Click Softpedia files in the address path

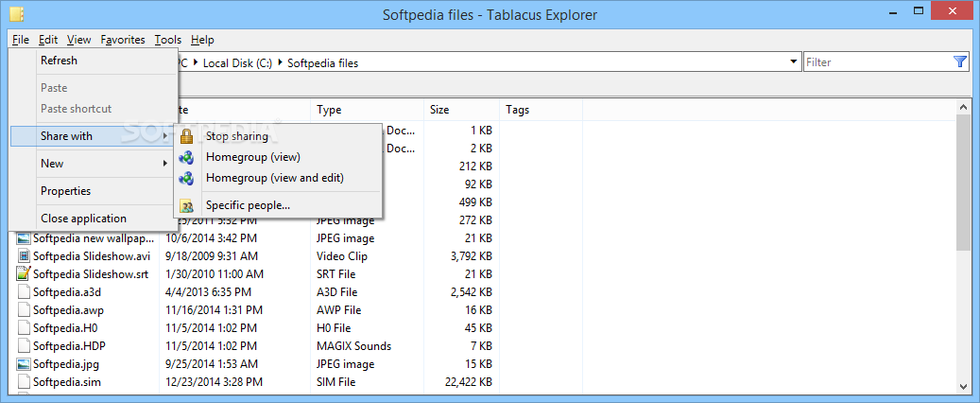(323, 63)
